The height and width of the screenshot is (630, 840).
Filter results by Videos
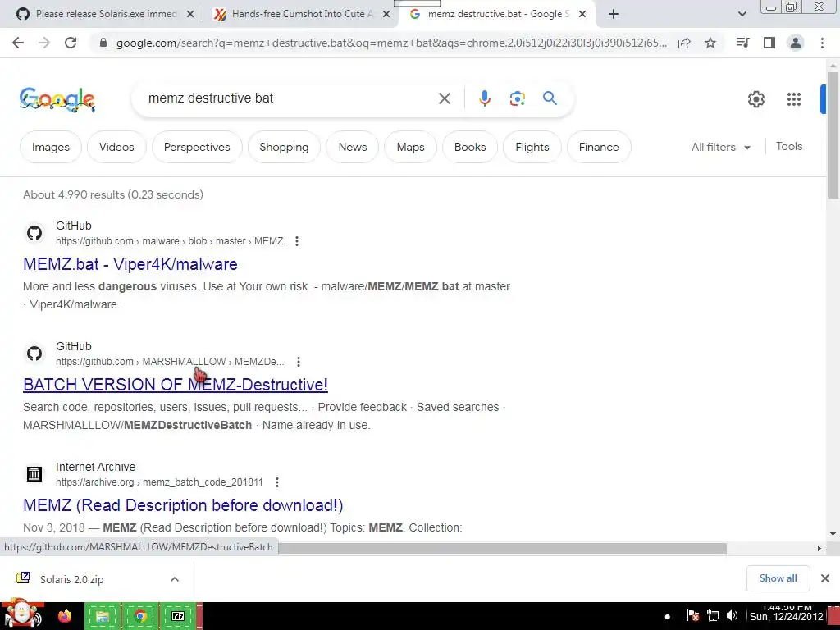click(116, 147)
